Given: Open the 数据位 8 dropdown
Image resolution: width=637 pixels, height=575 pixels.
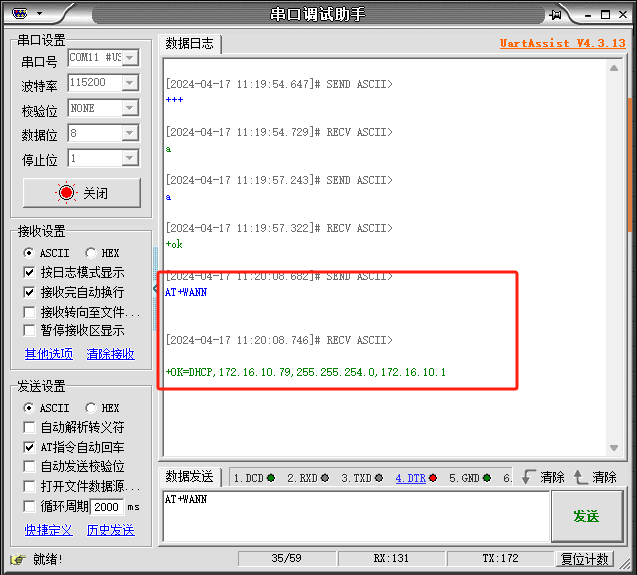Looking at the screenshot, I should click(130, 133).
